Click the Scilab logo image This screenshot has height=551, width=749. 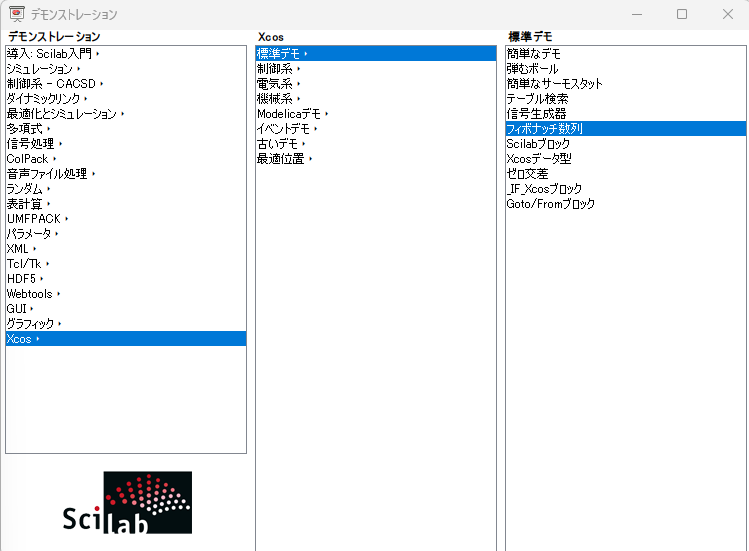(x=127, y=503)
